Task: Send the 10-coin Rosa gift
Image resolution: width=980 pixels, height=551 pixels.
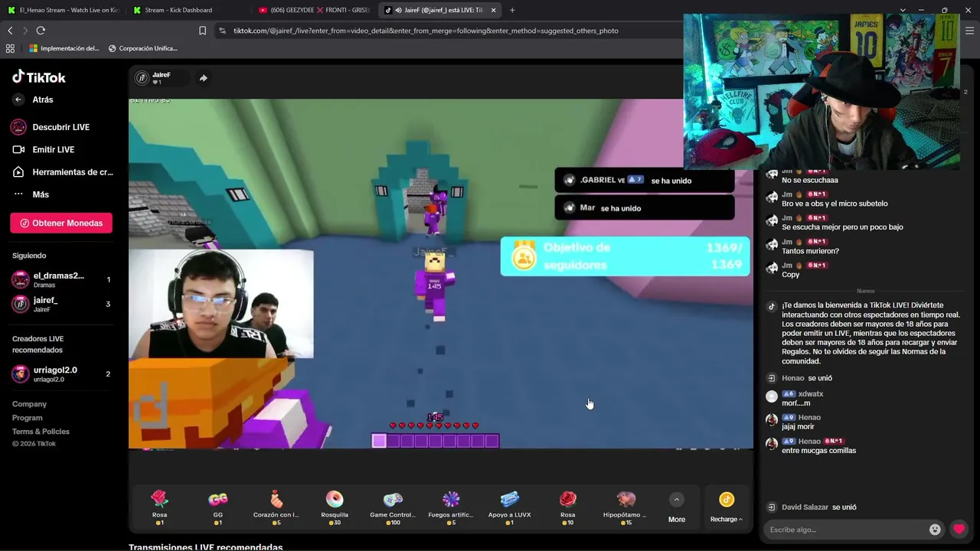Action: 567,507
